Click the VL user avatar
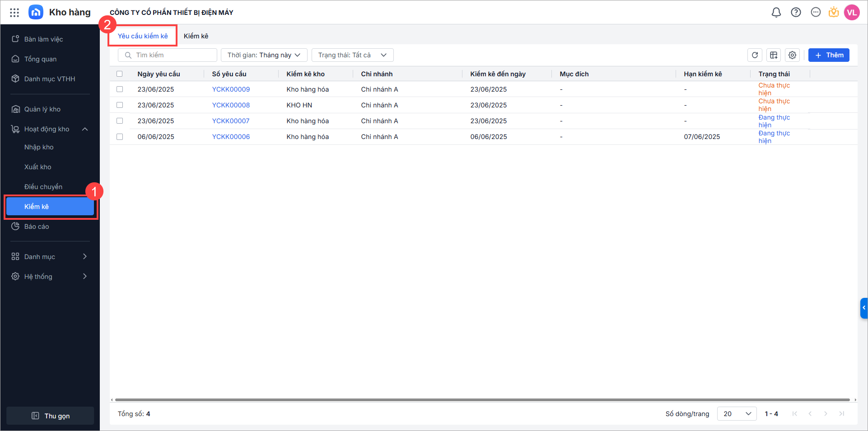Image resolution: width=868 pixels, height=431 pixels. tap(852, 13)
